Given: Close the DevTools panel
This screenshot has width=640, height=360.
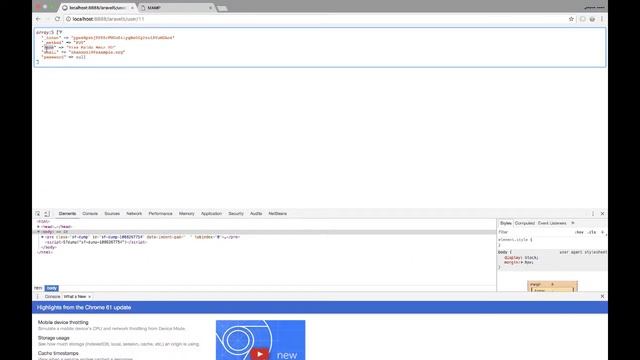Looking at the screenshot, I should coord(602,213).
